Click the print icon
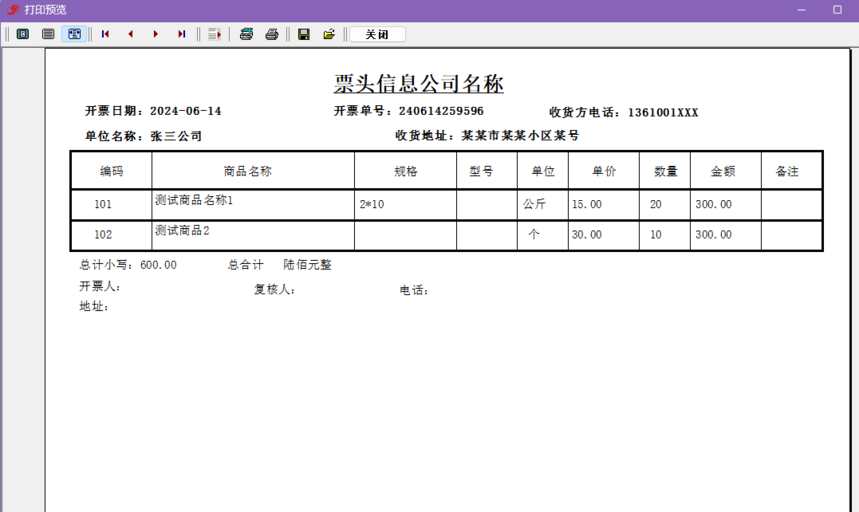Image resolution: width=859 pixels, height=512 pixels. tap(272, 34)
